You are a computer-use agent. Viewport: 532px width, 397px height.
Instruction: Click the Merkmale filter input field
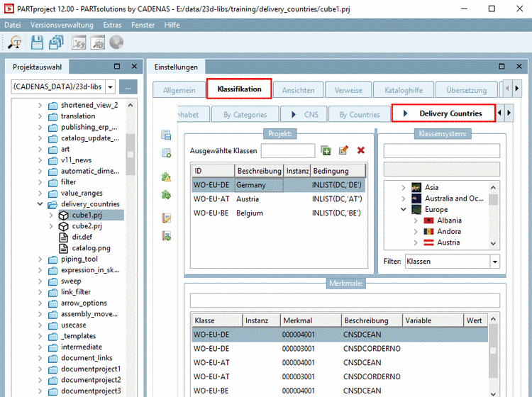click(x=345, y=301)
